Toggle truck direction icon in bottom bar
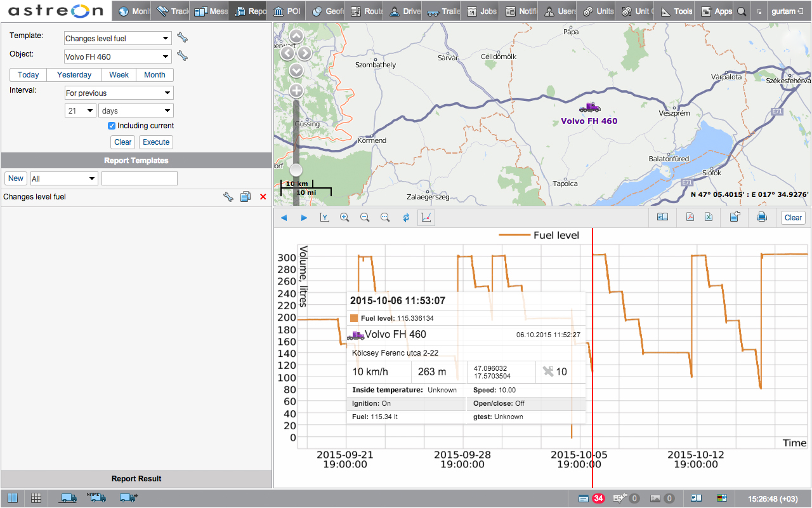The height and width of the screenshot is (508, 812). (128, 498)
